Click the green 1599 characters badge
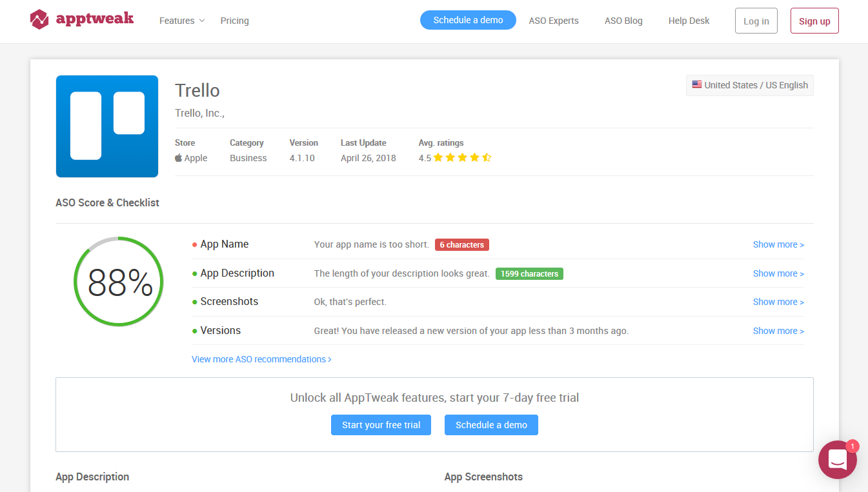This screenshot has width=868, height=492. pyautogui.click(x=529, y=273)
